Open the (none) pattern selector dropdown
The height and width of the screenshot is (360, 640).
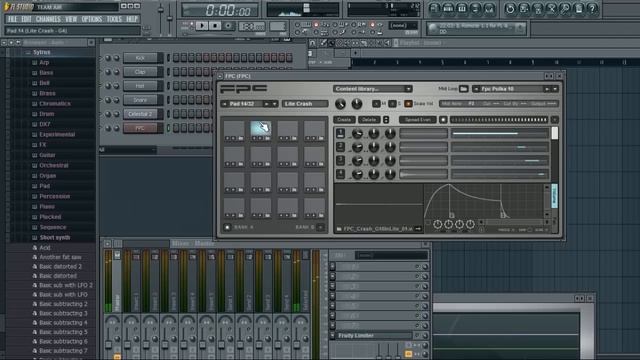pyautogui.click(x=403, y=25)
